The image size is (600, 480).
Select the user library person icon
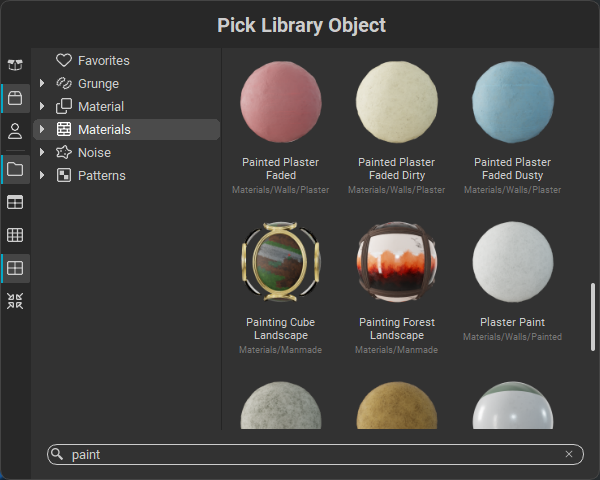(15, 131)
